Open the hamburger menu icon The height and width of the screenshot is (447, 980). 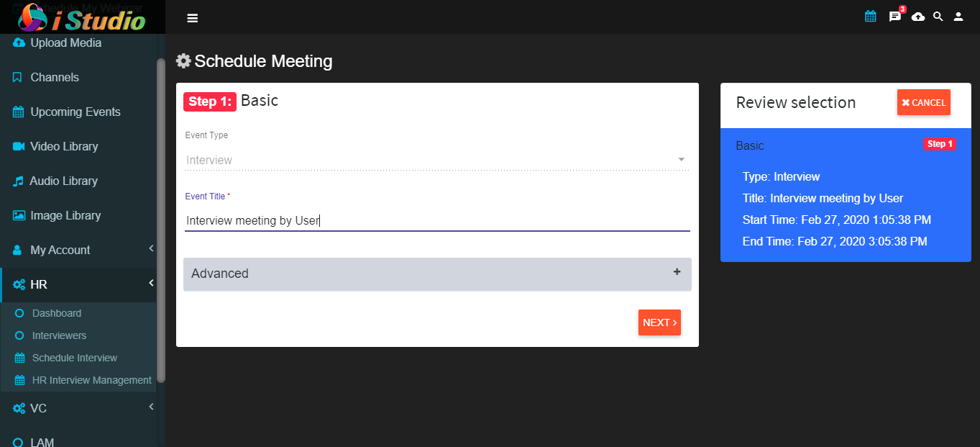[192, 18]
